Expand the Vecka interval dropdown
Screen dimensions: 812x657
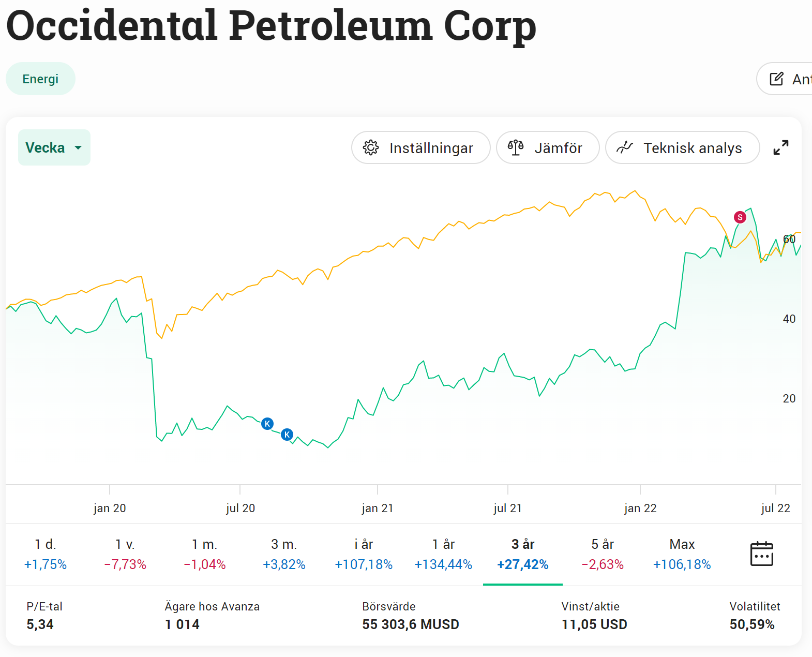pyautogui.click(x=54, y=148)
